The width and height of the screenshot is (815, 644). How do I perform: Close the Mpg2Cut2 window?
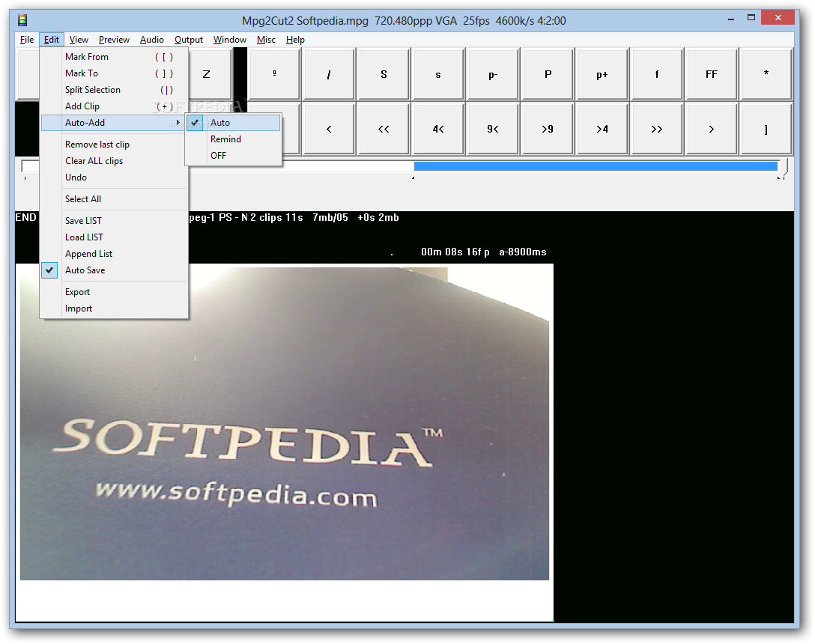click(778, 18)
